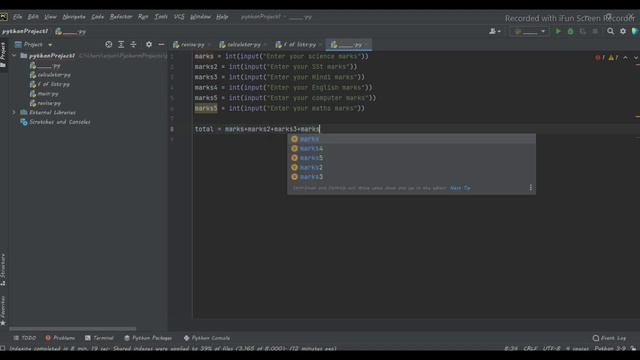Open TODO tool window
This screenshot has height=360, width=640.
(x=24, y=338)
